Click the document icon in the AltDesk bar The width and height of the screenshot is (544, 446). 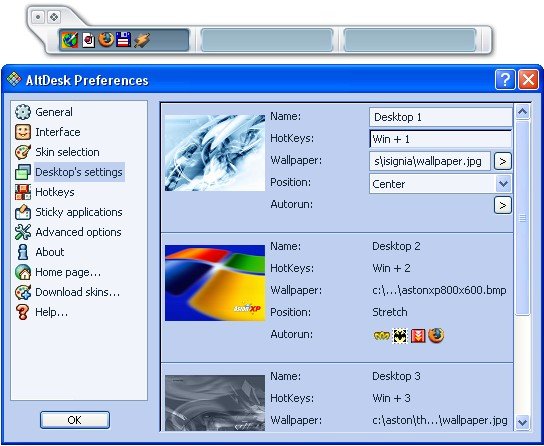point(88,40)
